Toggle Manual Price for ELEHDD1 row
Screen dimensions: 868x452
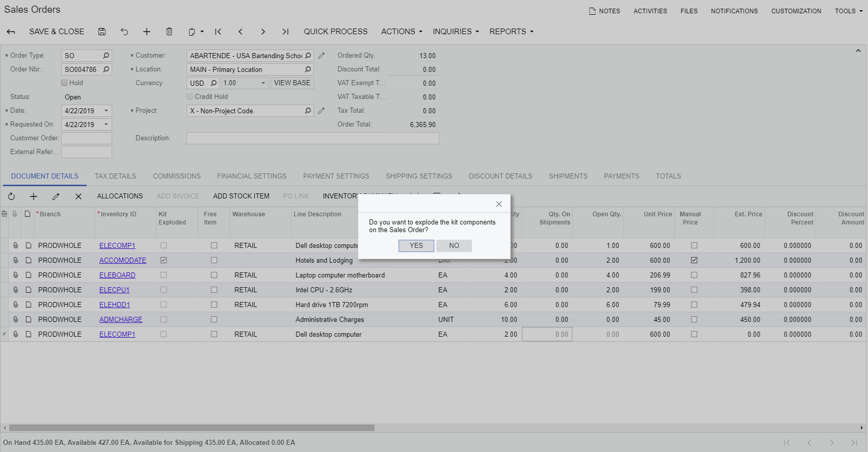[x=694, y=305]
